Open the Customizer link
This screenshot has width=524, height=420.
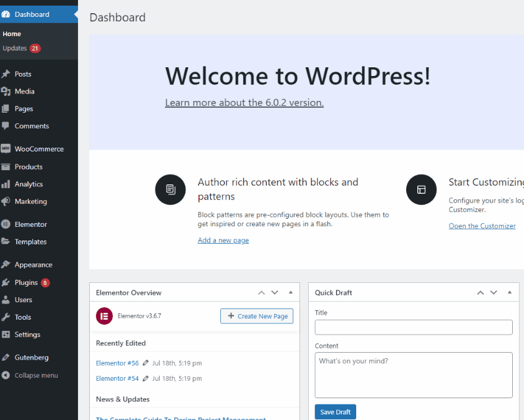pos(482,226)
